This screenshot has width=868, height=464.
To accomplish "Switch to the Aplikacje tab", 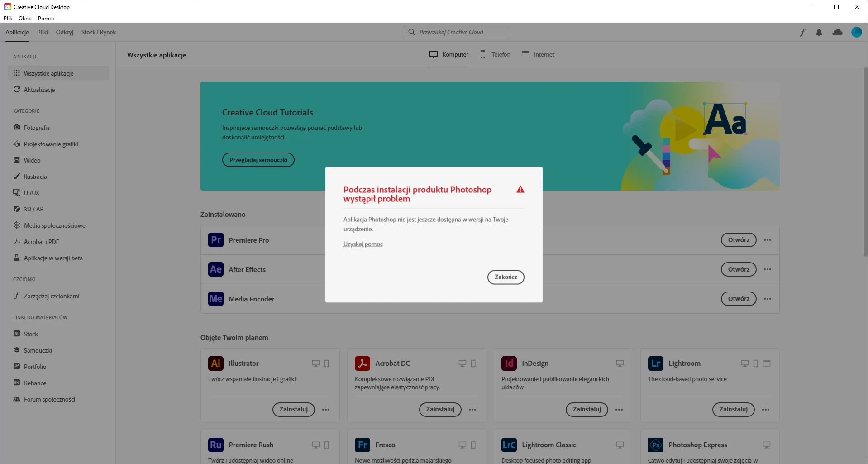I will point(17,32).
